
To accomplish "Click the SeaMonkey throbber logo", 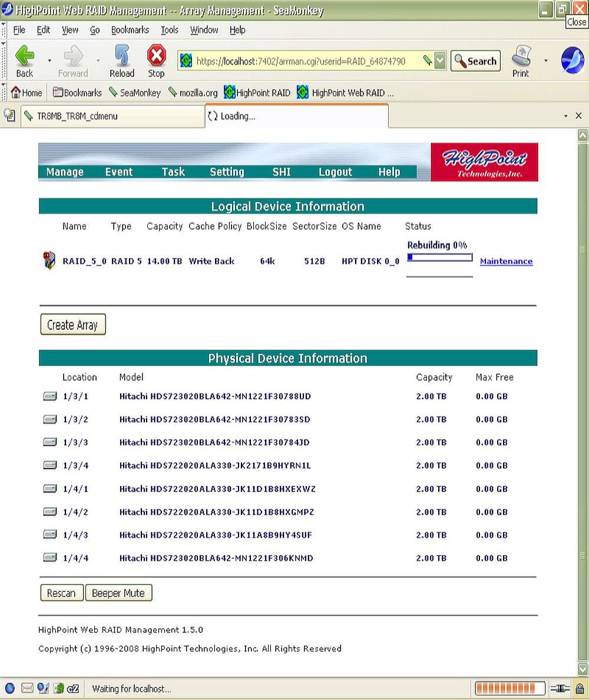I will [x=573, y=60].
